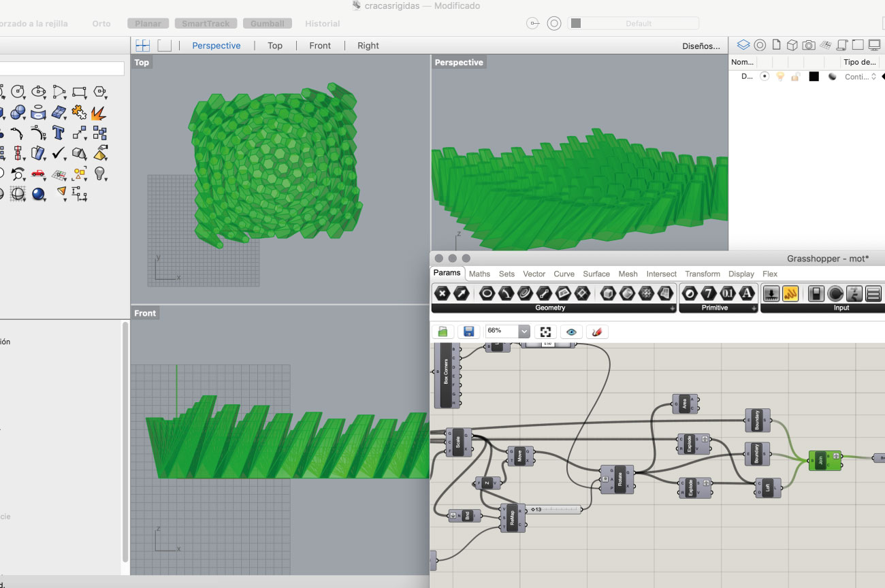Pick the Rectangle tool
The width and height of the screenshot is (885, 588).
coord(79,92)
